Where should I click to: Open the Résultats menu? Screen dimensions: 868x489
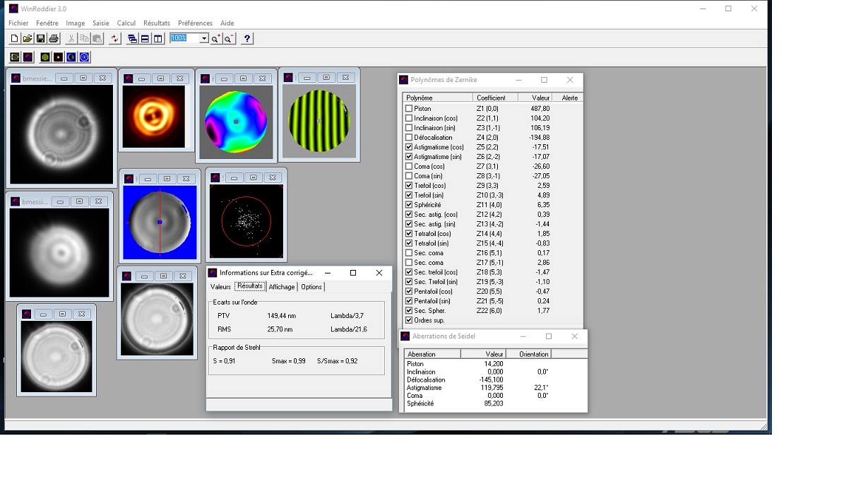coord(156,23)
